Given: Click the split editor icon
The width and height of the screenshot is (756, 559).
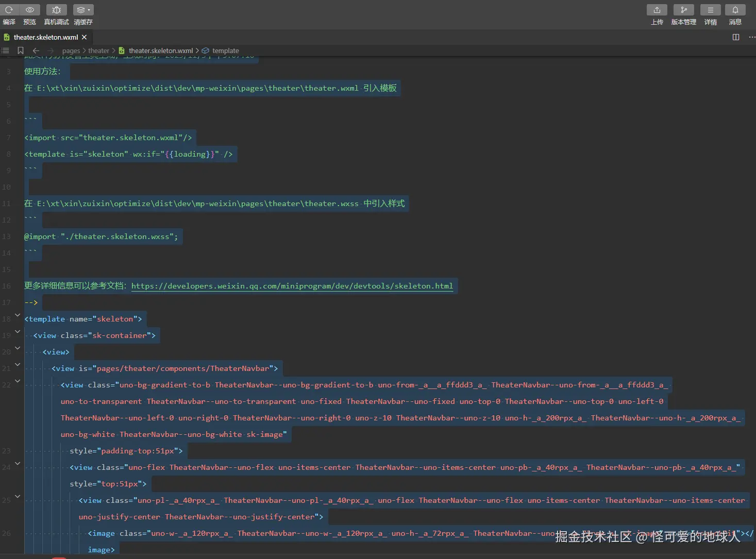Looking at the screenshot, I should [x=736, y=37].
